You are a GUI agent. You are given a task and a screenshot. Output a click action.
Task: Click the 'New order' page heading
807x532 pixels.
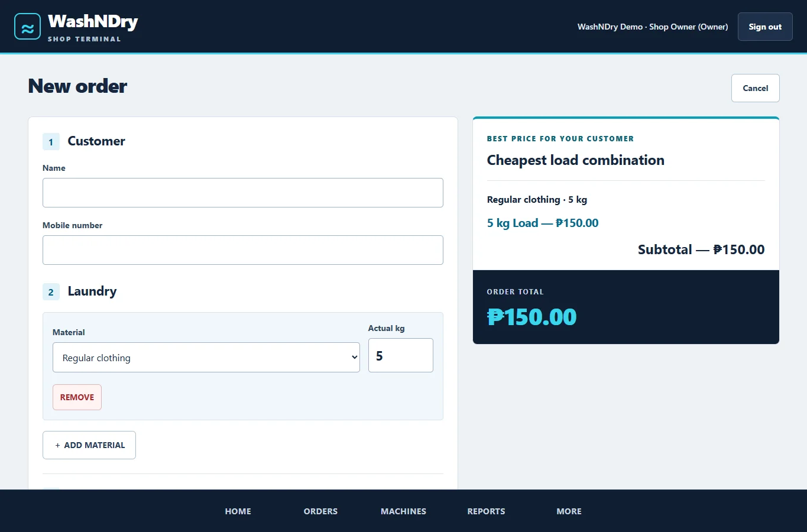[77, 86]
